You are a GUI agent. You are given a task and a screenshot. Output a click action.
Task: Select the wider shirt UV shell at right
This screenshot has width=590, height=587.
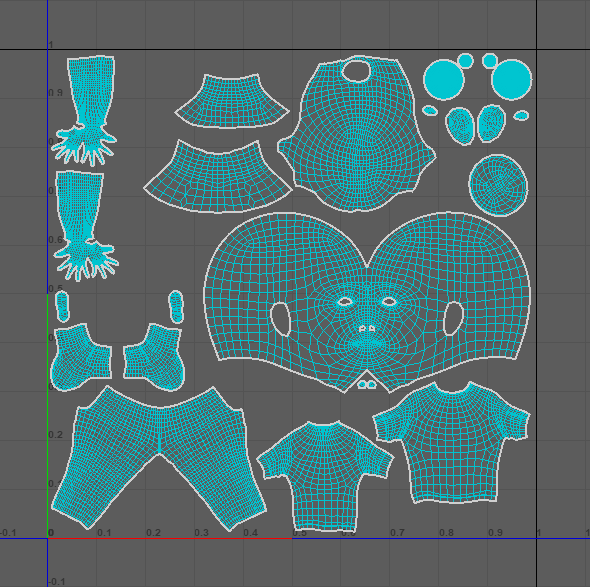point(452,443)
